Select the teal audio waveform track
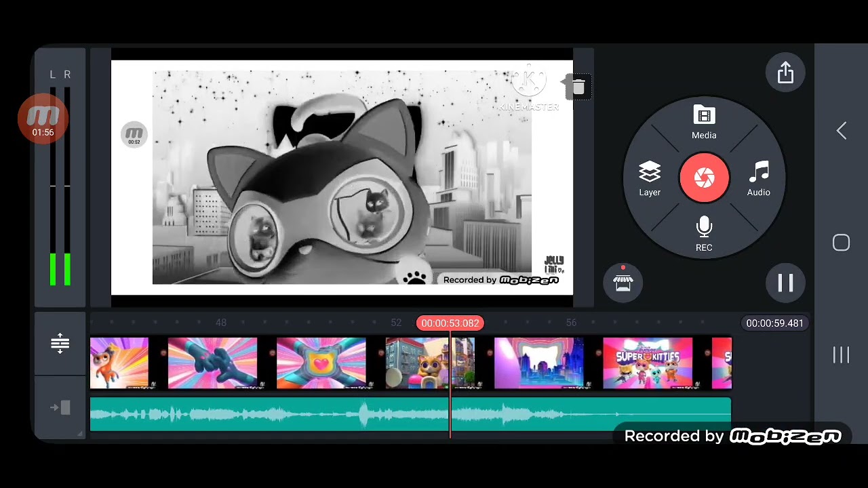This screenshot has height=488, width=868. 410,414
